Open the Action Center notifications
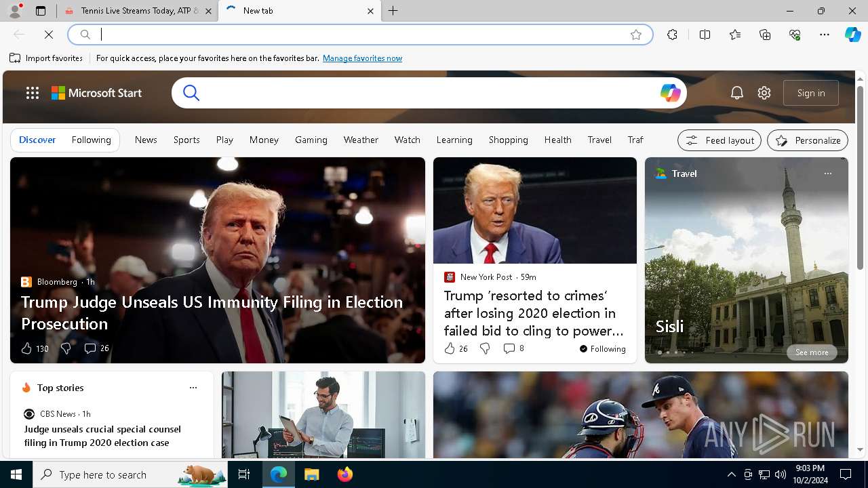Viewport: 868px width, 488px height. coord(846,474)
